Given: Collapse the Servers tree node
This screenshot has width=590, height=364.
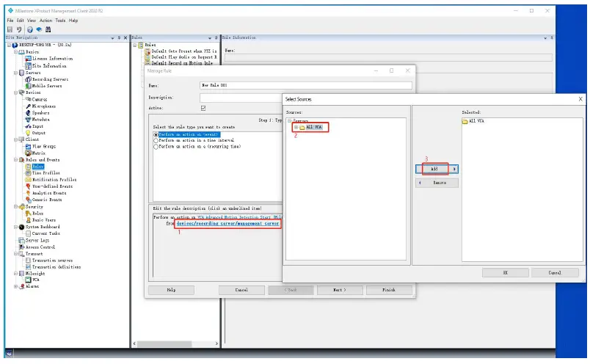Looking at the screenshot, I should click(16, 73).
